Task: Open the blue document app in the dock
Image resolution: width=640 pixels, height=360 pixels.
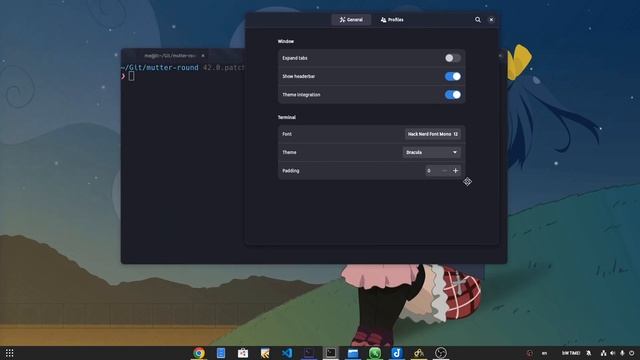Action: click(221, 353)
